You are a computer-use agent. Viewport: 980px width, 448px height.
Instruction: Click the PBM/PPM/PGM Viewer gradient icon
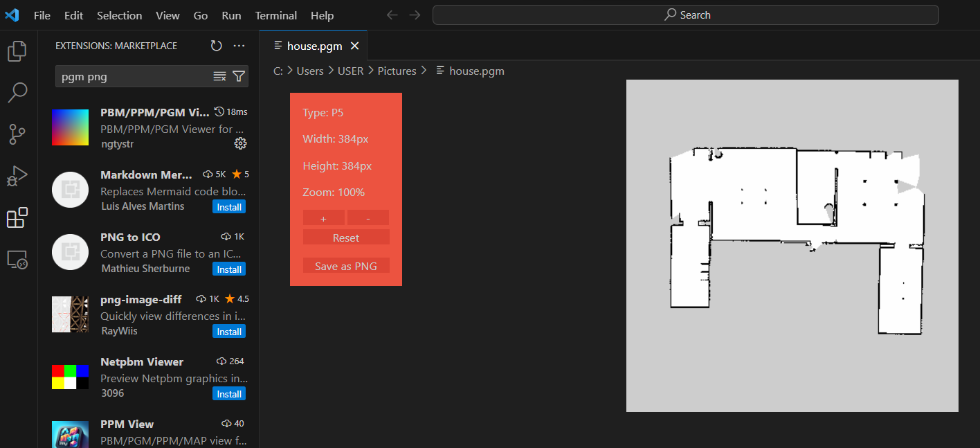tap(70, 127)
